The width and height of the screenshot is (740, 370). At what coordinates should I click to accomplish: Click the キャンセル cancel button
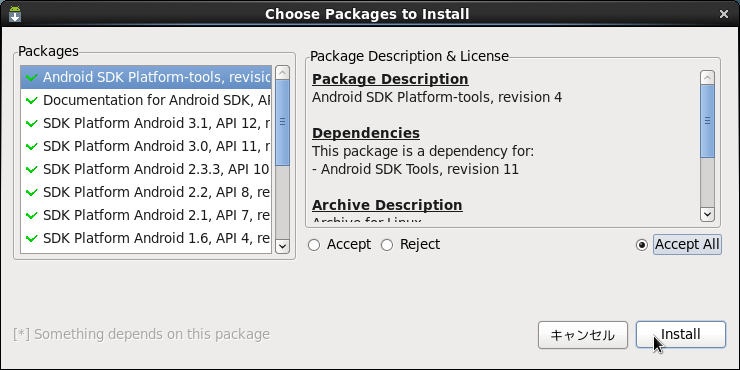583,335
